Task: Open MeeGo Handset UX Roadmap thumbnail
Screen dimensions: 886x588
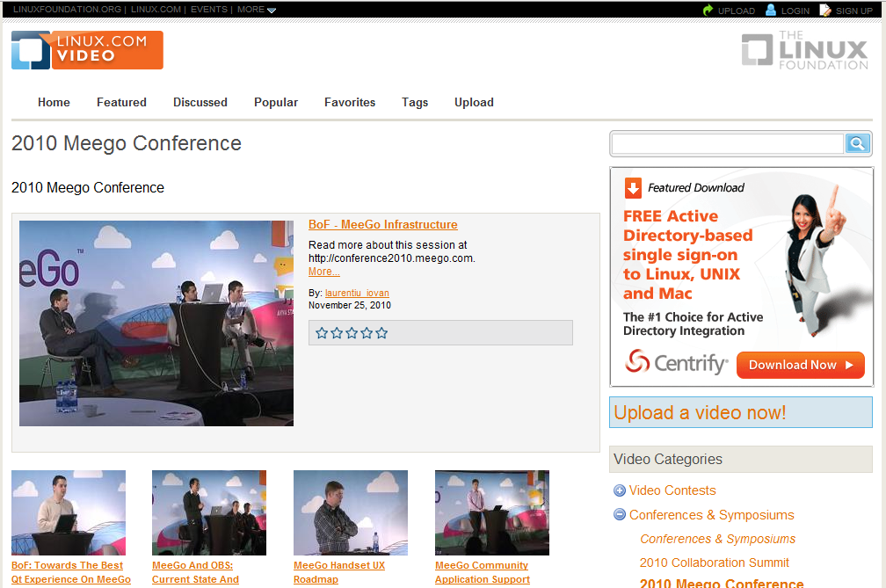Action: (x=351, y=512)
